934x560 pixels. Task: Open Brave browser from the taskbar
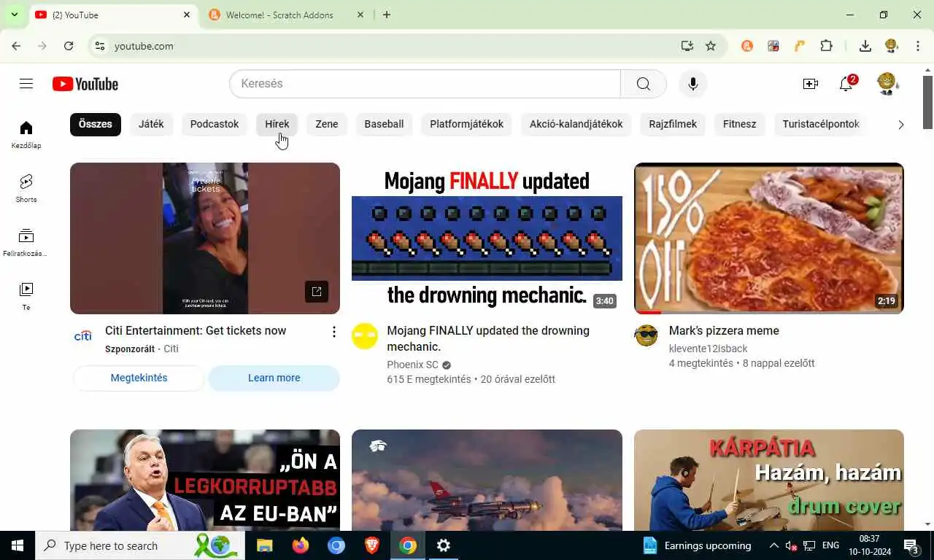371,545
